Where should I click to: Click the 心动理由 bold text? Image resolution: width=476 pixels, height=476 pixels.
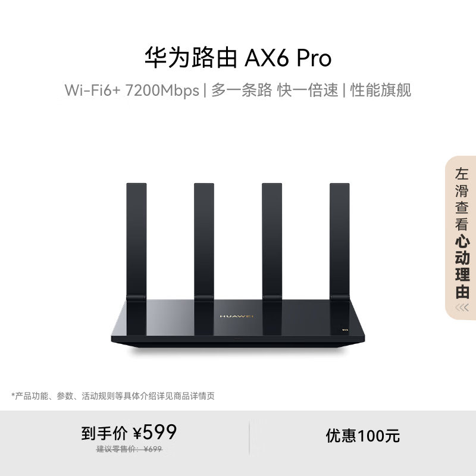[x=462, y=266]
